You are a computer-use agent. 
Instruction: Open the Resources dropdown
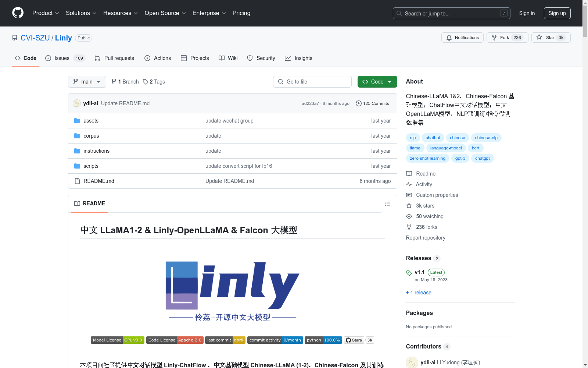[121, 13]
